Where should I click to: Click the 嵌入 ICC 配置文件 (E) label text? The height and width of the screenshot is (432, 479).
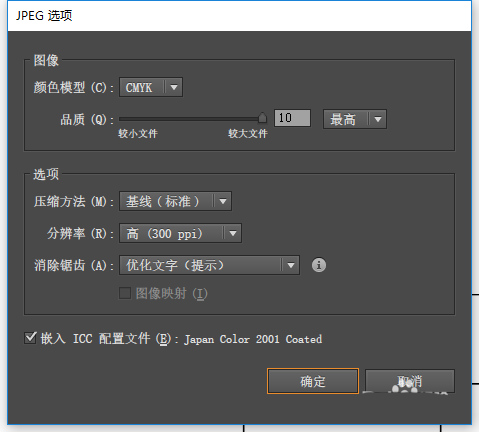105,339
